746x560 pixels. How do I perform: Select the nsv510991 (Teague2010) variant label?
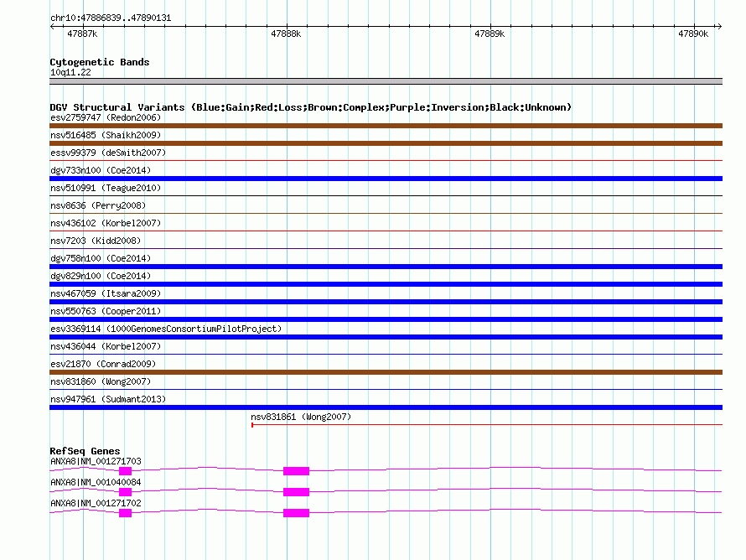tap(106, 188)
